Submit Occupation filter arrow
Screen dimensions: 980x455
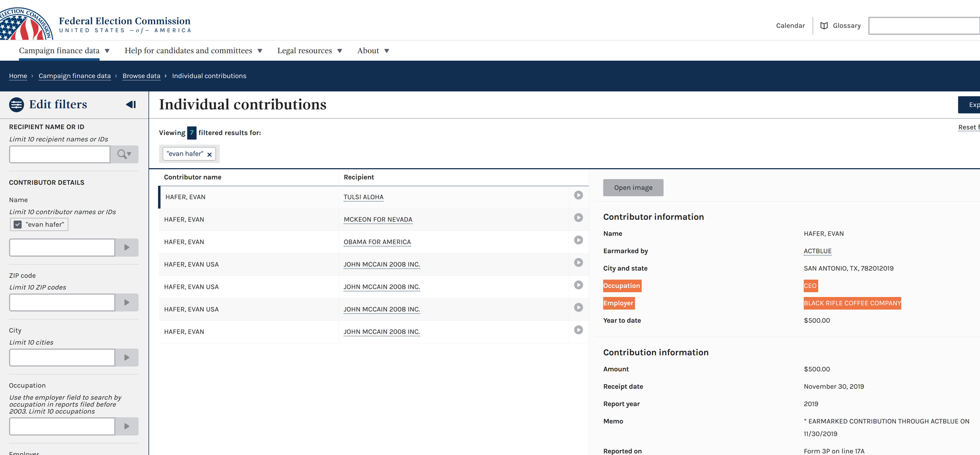click(x=127, y=426)
